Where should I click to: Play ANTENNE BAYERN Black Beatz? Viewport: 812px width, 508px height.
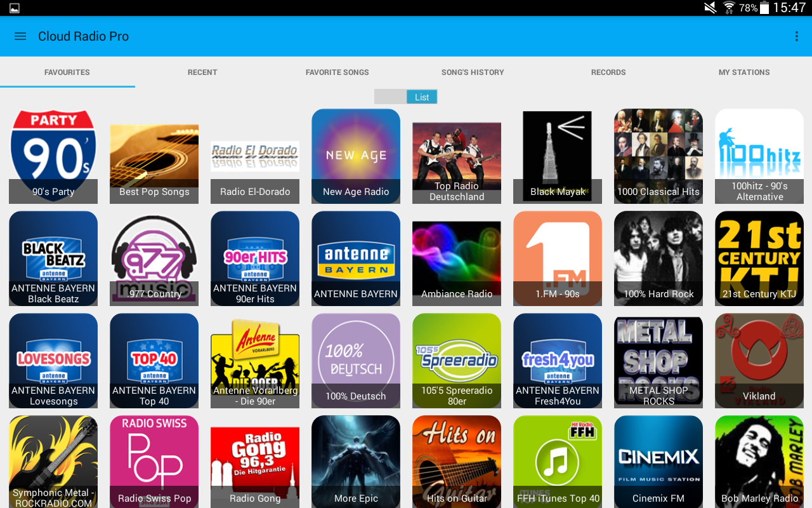(x=53, y=258)
